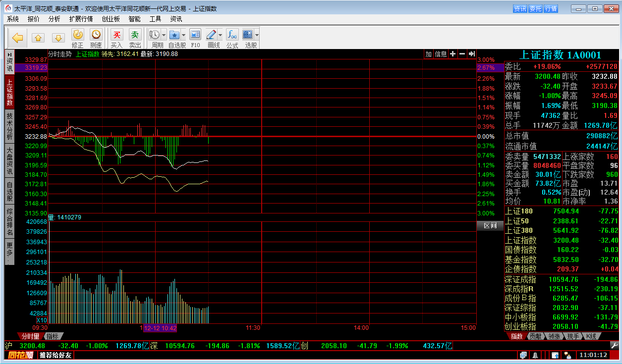Switch to the 现手 tab in right panel

(573, 336)
